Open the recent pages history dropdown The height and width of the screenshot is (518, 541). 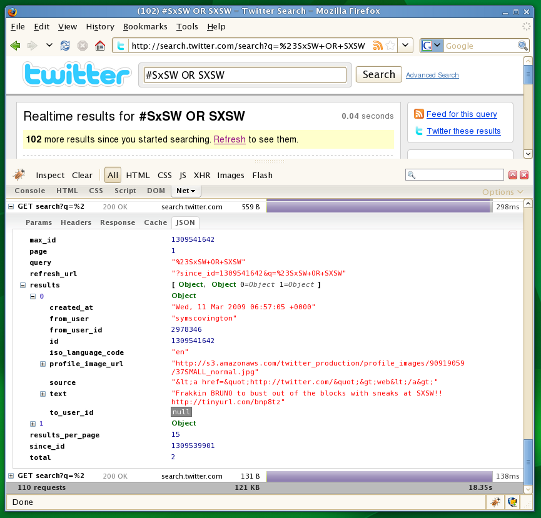pos(49,45)
